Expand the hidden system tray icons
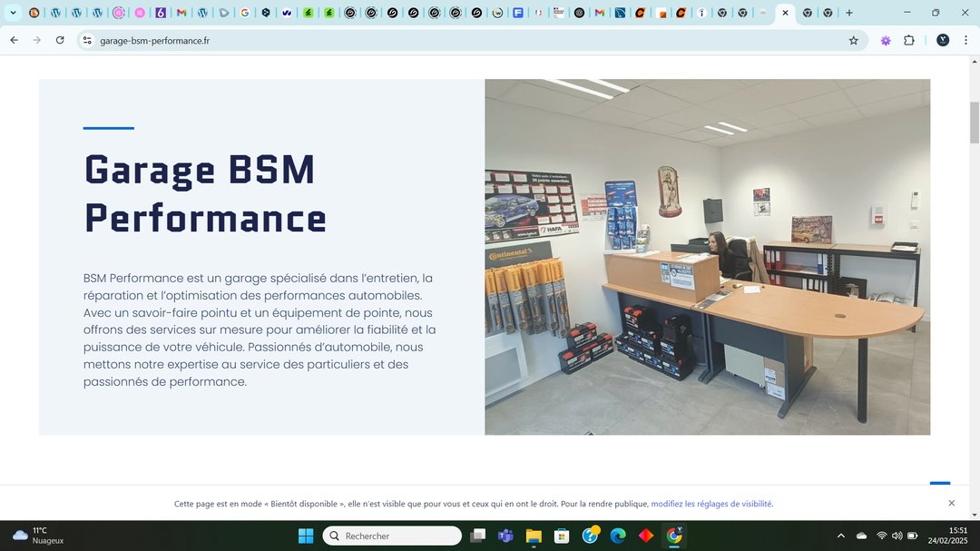The height and width of the screenshot is (551, 980). [x=840, y=536]
